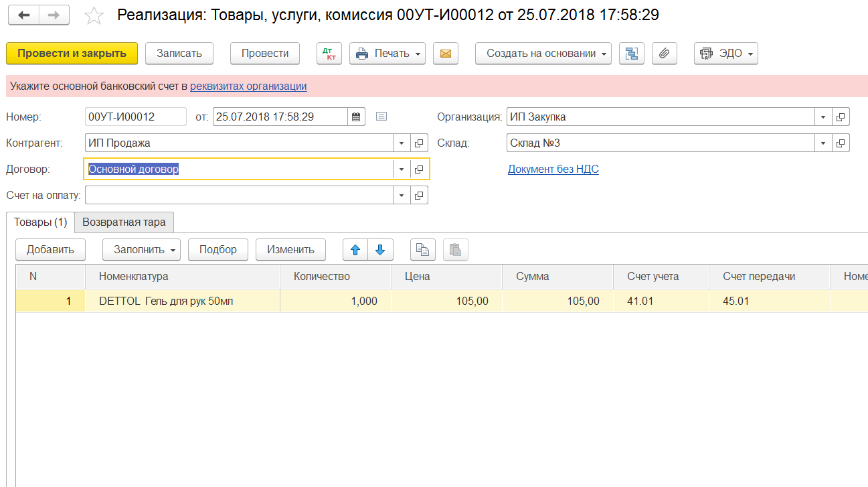Click the back navigation arrow
868x487 pixels.
(x=23, y=15)
